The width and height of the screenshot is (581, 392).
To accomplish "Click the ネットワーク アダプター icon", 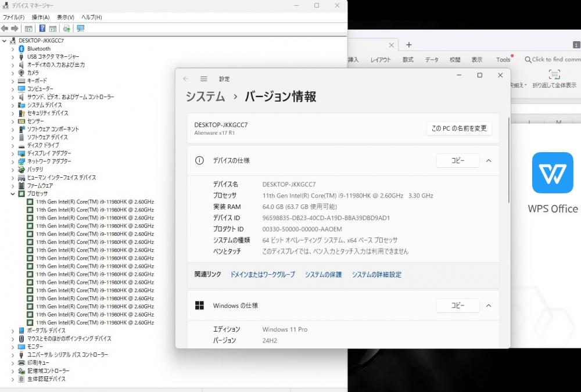I will click(21, 161).
